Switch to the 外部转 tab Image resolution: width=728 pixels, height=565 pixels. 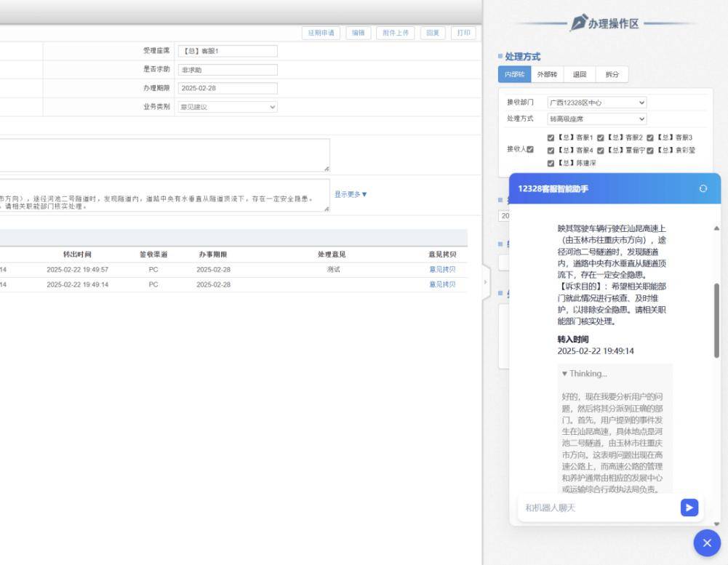546,74
